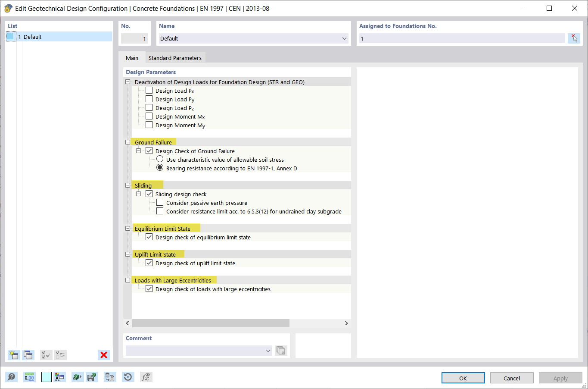This screenshot has height=389, width=588.
Task: Click the Equilibrium Limit State heading text
Action: tap(162, 229)
